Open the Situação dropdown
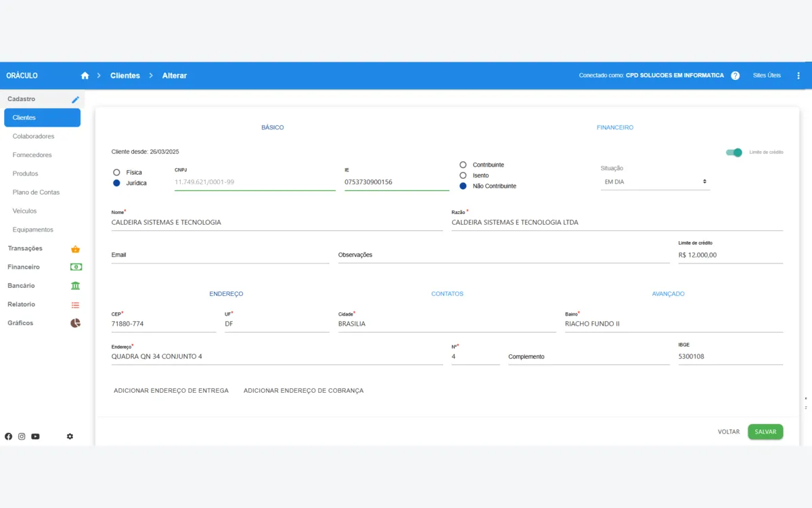 pos(655,182)
